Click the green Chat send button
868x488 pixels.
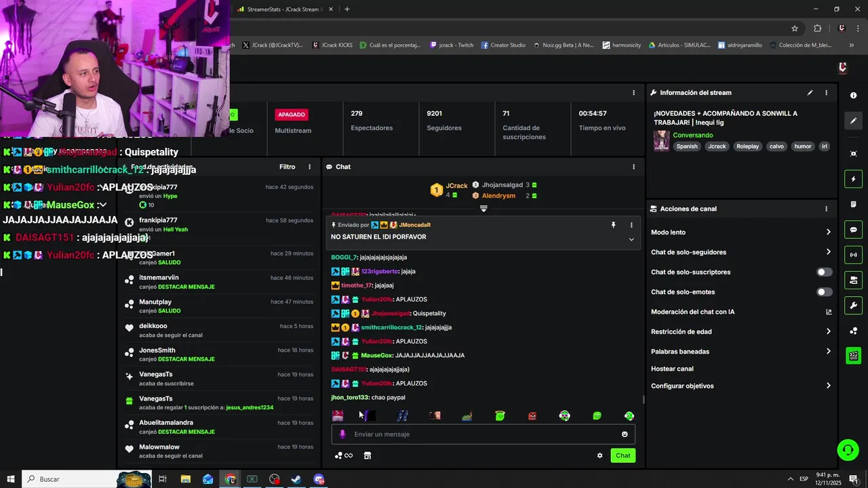coord(623,455)
